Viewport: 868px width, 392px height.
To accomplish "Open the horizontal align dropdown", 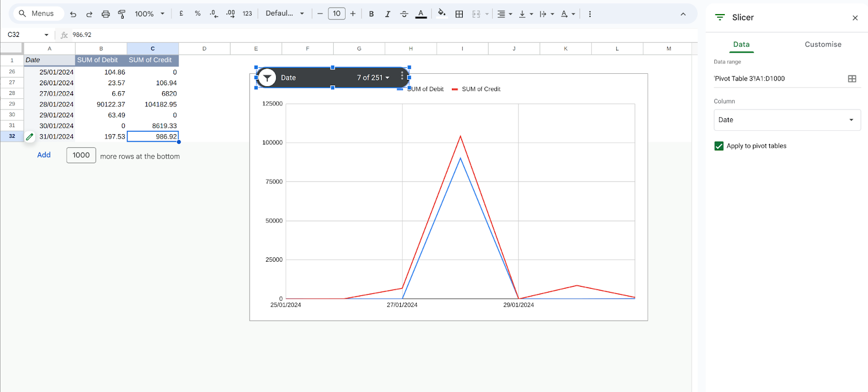I will click(x=505, y=14).
